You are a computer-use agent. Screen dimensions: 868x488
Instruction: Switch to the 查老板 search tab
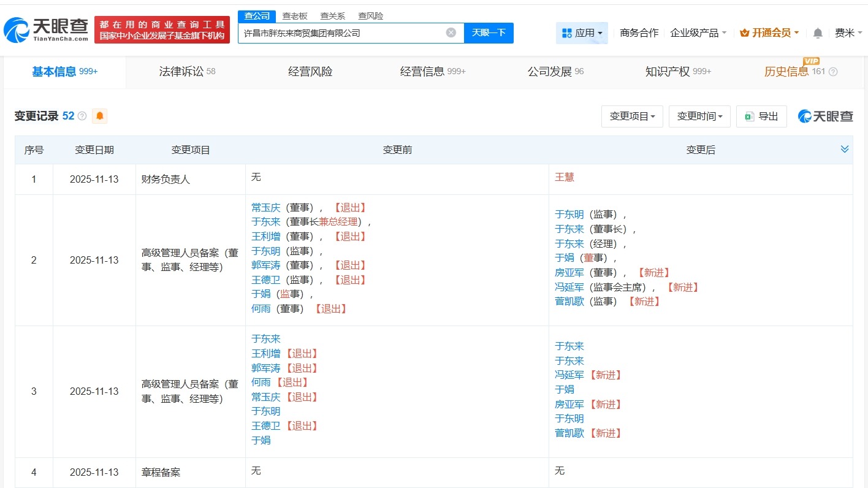pyautogui.click(x=295, y=16)
